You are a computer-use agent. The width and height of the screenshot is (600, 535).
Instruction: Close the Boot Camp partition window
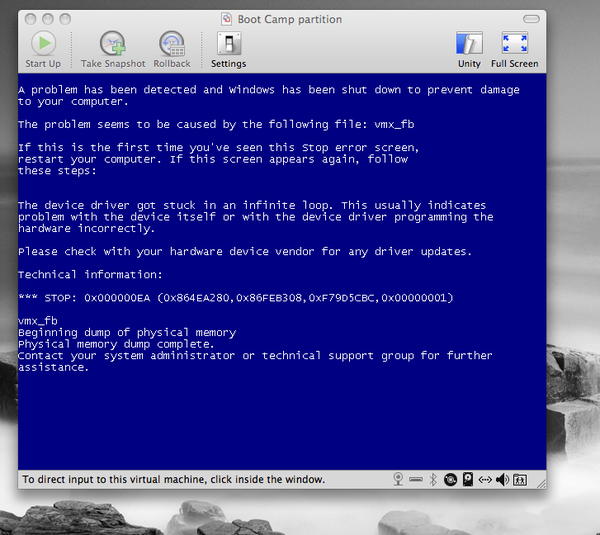pyautogui.click(x=30, y=19)
